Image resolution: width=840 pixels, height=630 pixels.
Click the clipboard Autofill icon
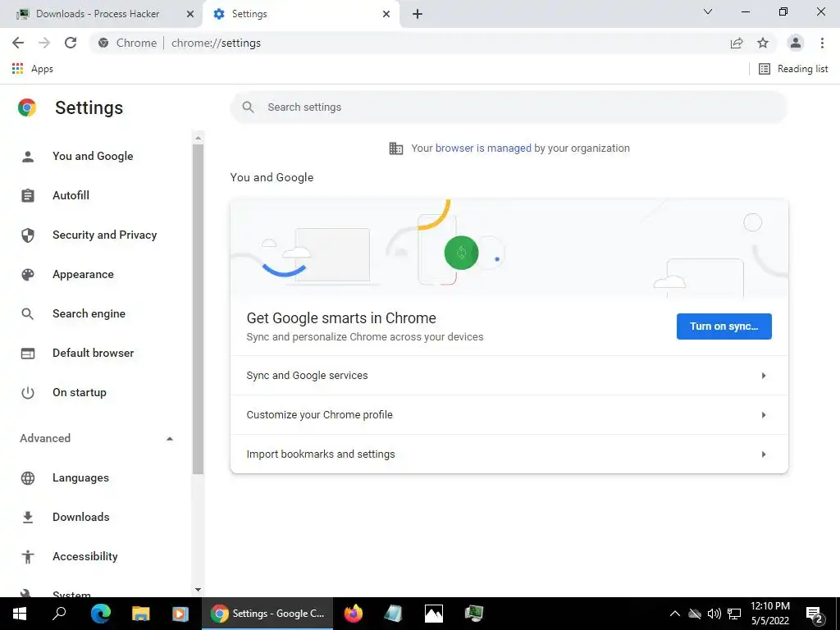coord(28,195)
